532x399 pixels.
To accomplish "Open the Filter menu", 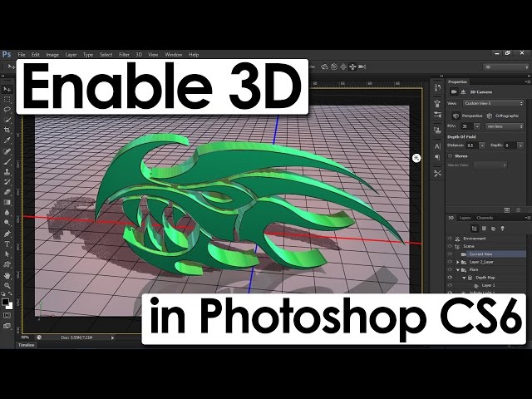I will tap(124, 54).
